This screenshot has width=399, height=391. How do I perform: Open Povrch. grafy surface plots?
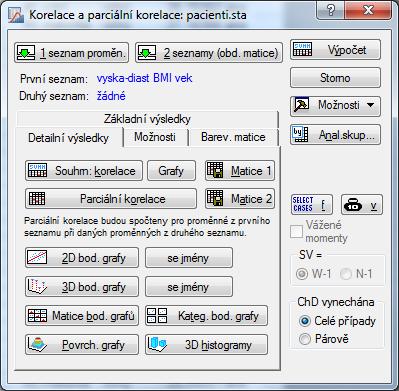click(82, 345)
